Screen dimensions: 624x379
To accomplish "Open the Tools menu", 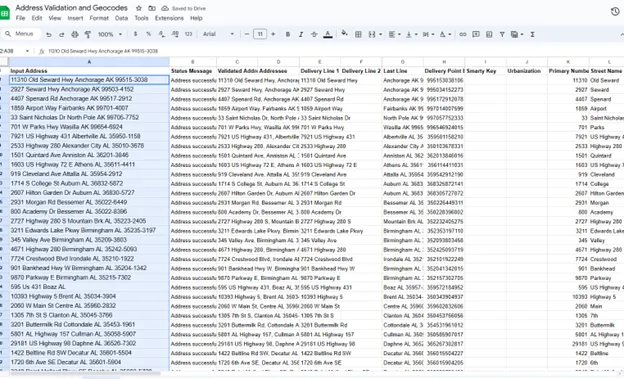I will (141, 18).
